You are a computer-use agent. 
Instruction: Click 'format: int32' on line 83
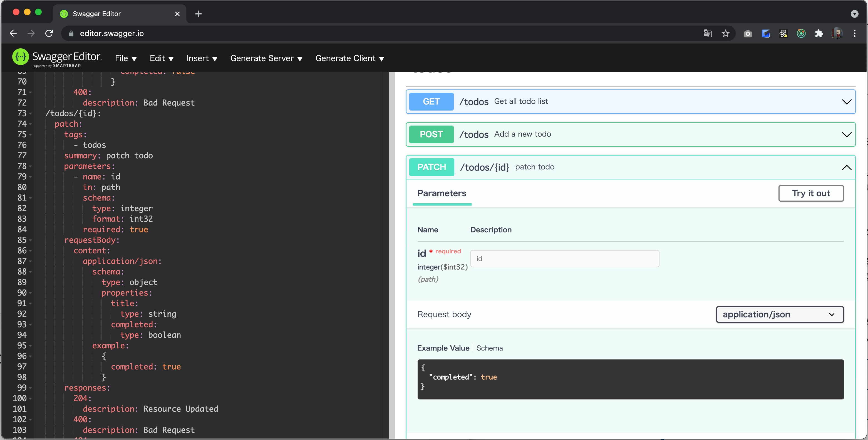tap(123, 219)
